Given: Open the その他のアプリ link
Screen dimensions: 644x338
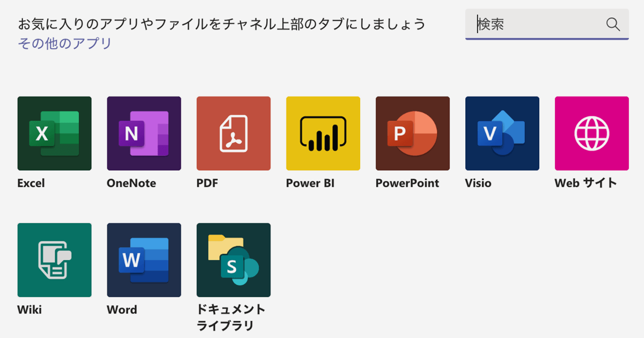Looking at the screenshot, I should pos(65,43).
